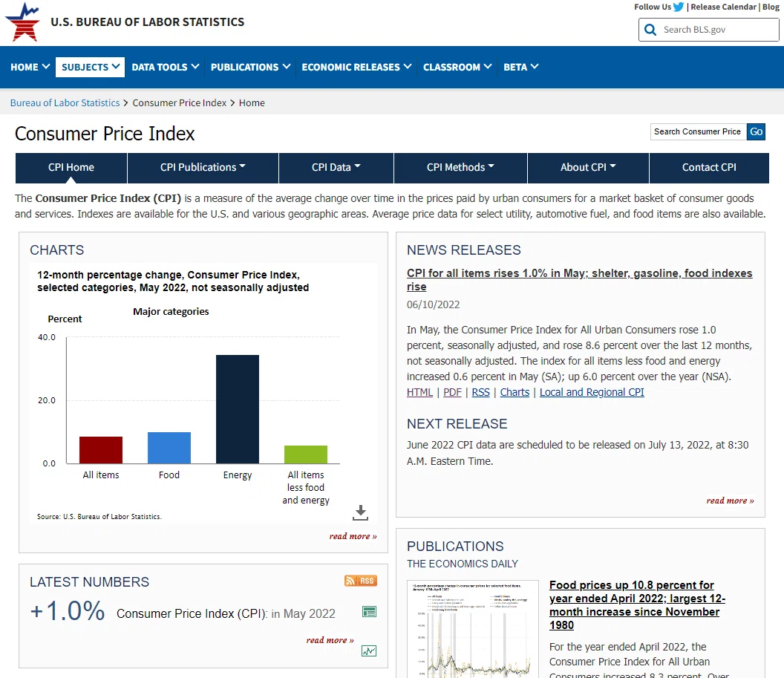
Task: Click the 06/10/2022 release date
Action: point(433,305)
